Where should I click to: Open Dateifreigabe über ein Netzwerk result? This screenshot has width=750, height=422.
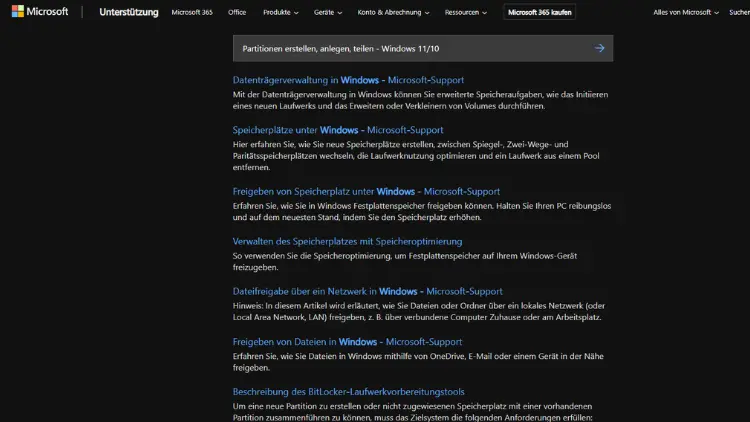point(367,291)
